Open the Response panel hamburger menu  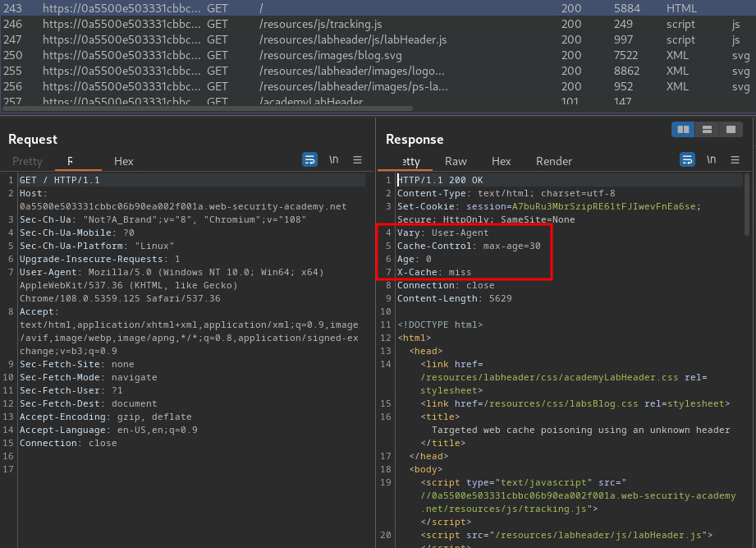point(735,159)
